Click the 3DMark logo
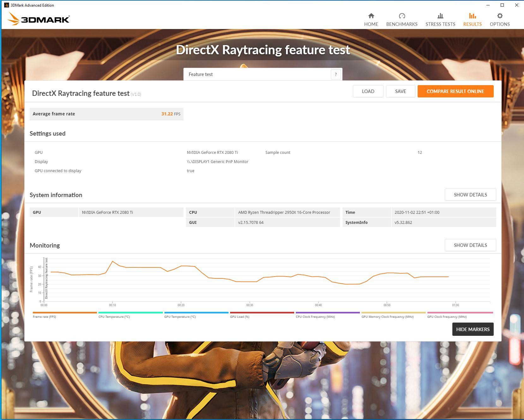 pyautogui.click(x=38, y=19)
